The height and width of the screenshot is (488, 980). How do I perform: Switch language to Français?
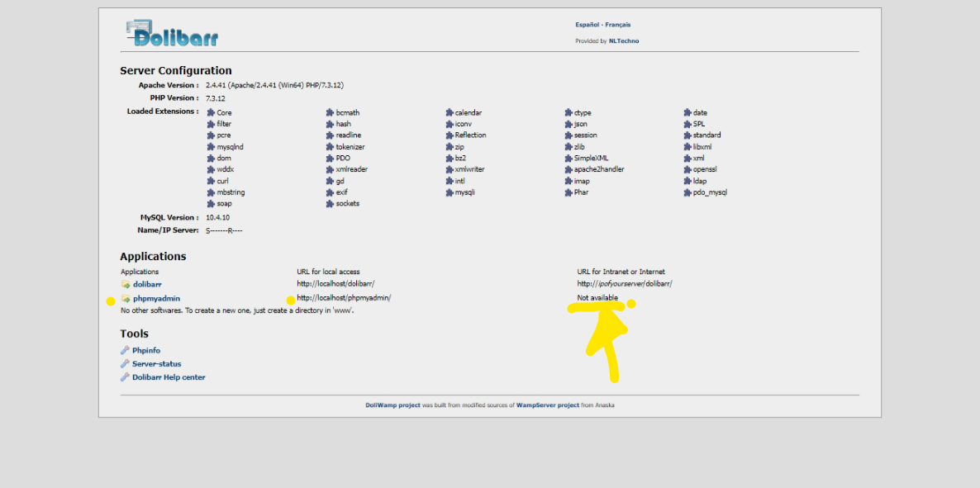(617, 25)
